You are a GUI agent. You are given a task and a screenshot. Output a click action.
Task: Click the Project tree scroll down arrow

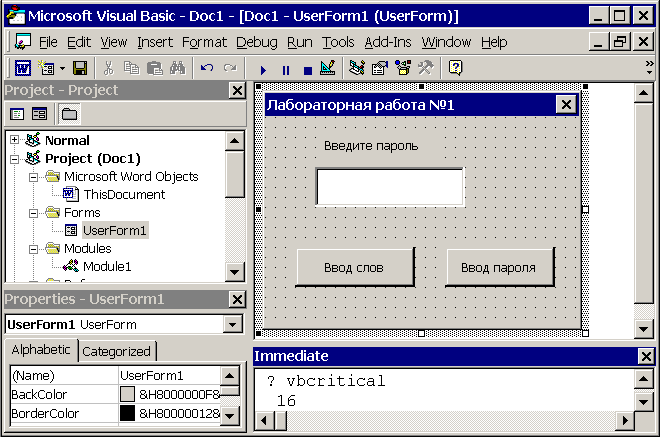(x=234, y=272)
